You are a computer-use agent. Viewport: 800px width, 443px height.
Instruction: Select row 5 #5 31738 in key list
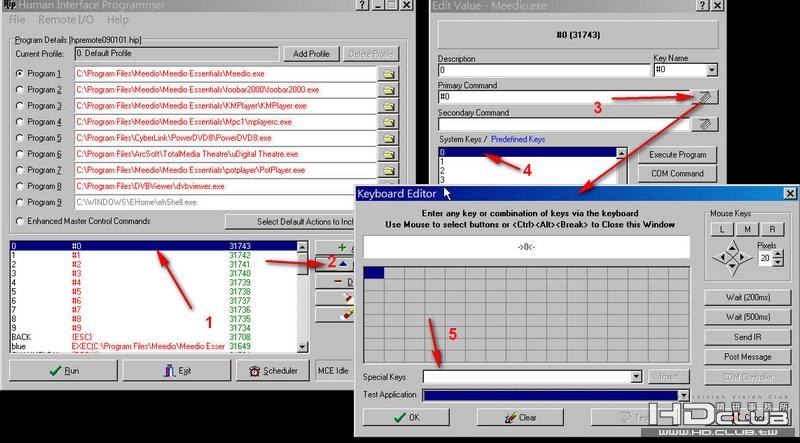(x=153, y=292)
